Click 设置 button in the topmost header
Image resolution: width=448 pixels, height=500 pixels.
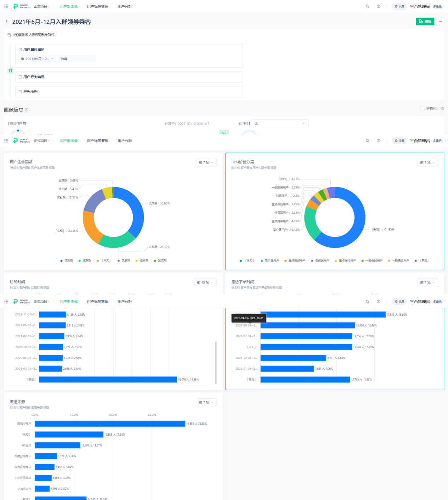399,6
